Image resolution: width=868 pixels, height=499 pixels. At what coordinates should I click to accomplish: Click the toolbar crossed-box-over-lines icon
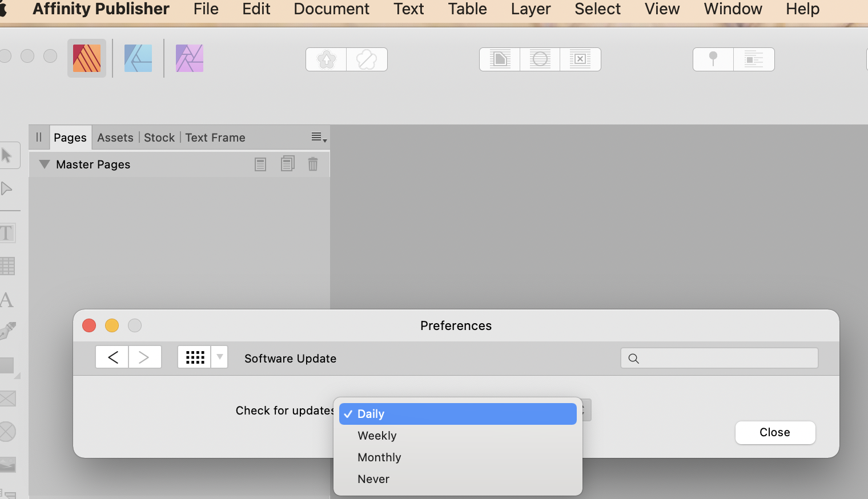point(580,59)
